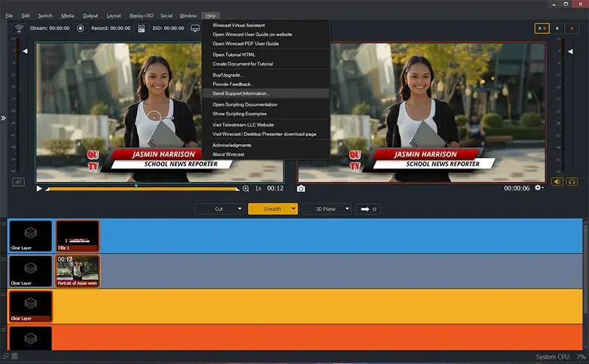Click the ISO recording icon

[141, 28]
